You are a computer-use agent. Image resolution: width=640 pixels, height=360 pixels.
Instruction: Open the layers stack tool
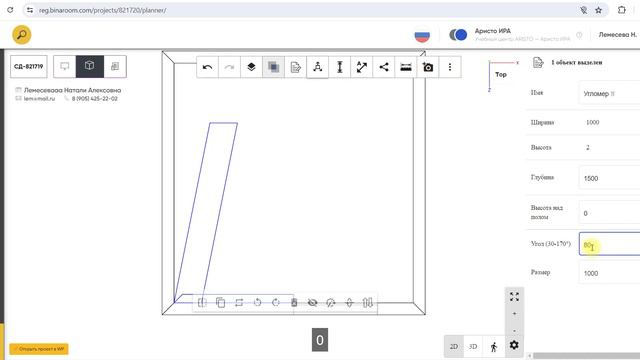[x=251, y=67]
